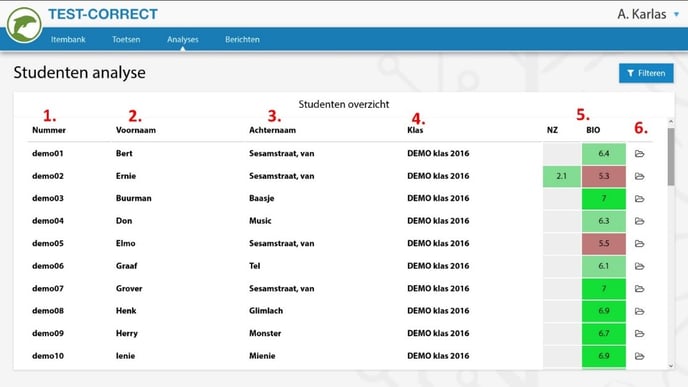
Task: Click the Klas column header
Action: [x=415, y=130]
